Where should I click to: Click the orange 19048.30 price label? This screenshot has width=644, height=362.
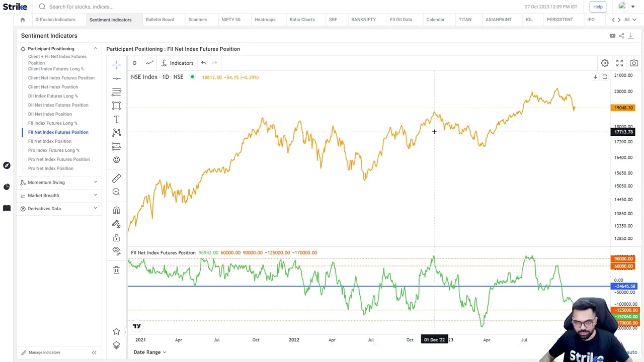(623, 108)
